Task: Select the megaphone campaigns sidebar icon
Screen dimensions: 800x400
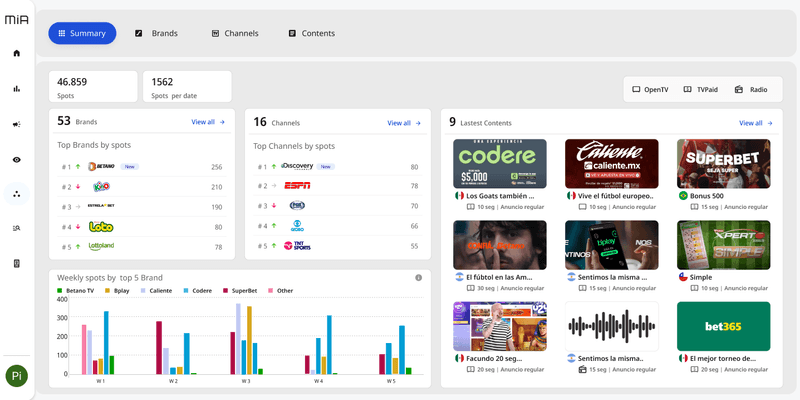Action: [x=17, y=124]
